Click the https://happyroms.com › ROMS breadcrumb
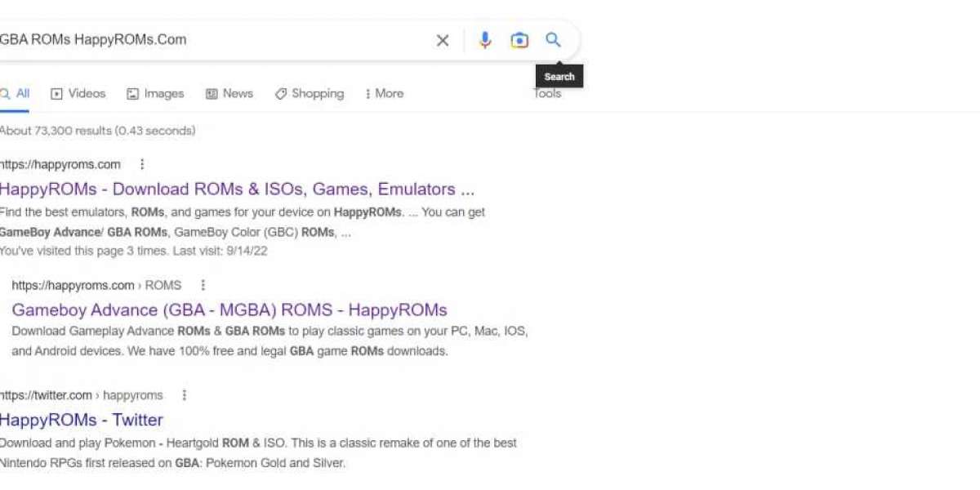 (96, 285)
